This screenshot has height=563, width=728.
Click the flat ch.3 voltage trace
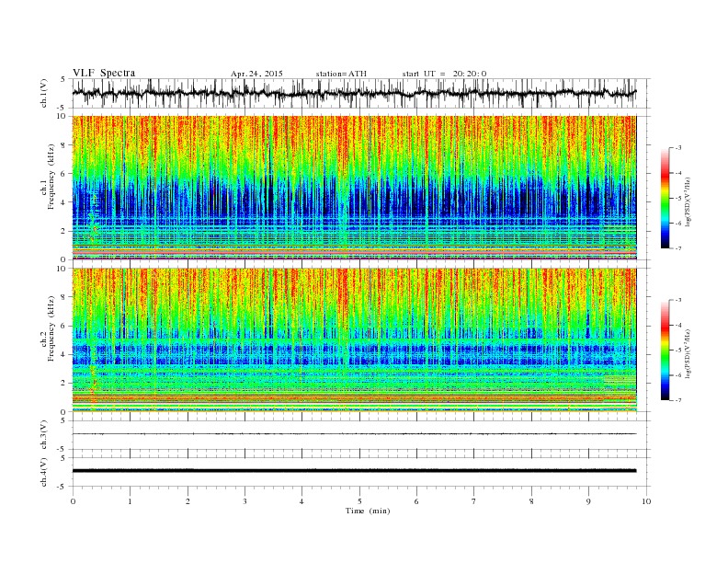point(354,434)
